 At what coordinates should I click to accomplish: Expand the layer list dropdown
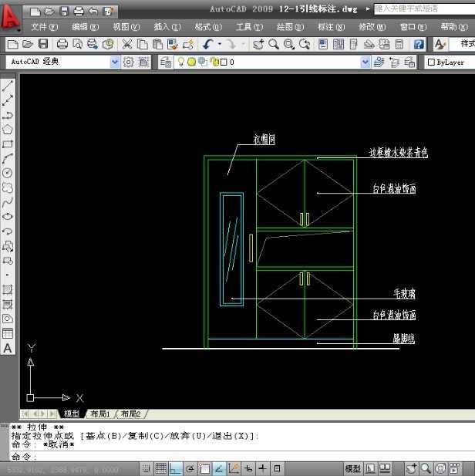point(365,62)
